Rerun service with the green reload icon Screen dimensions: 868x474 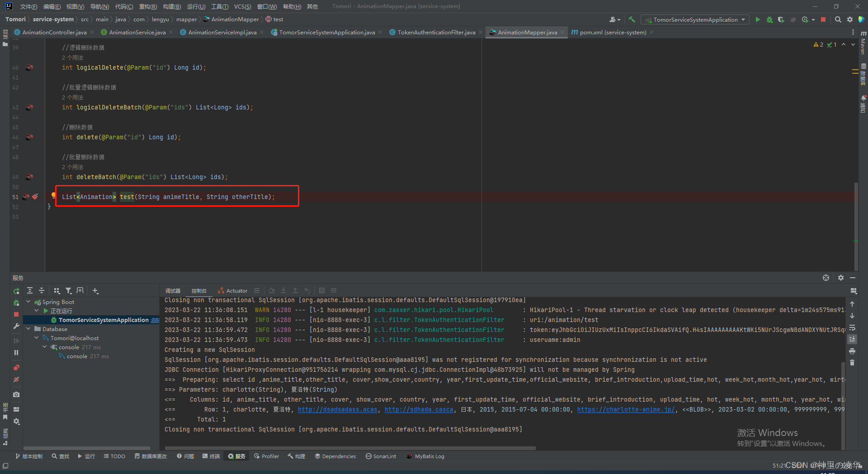pos(16,291)
